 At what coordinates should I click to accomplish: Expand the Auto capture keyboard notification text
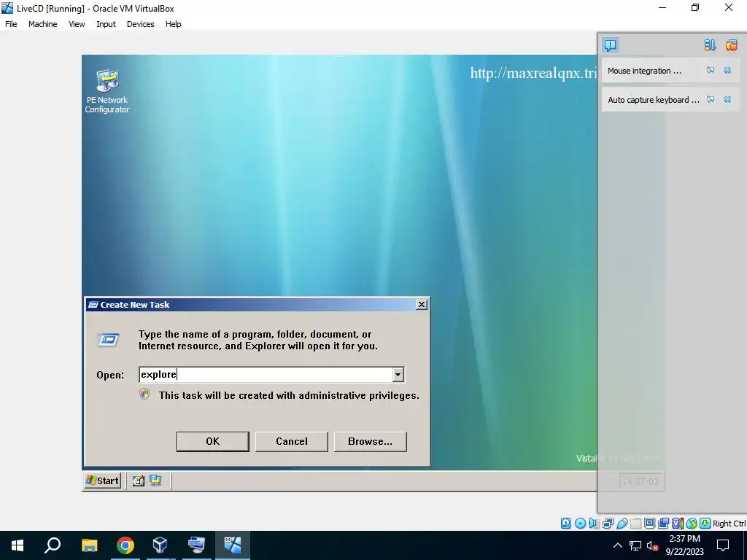pyautogui.click(x=653, y=99)
